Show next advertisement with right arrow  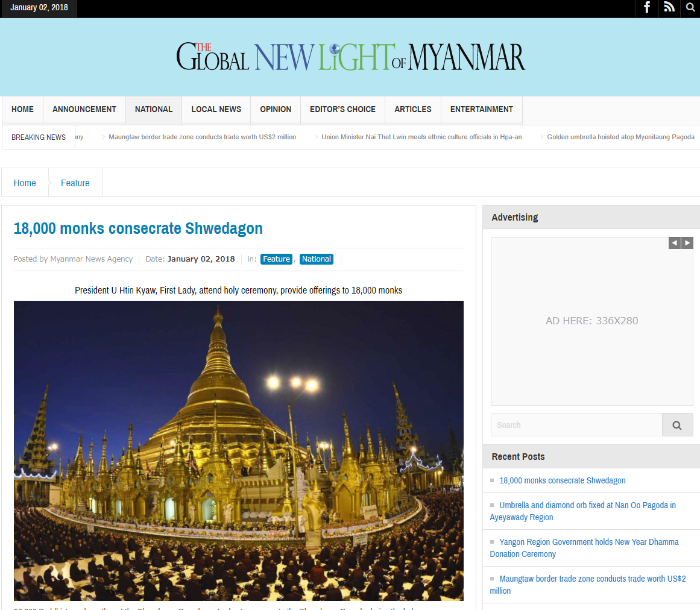pyautogui.click(x=687, y=243)
